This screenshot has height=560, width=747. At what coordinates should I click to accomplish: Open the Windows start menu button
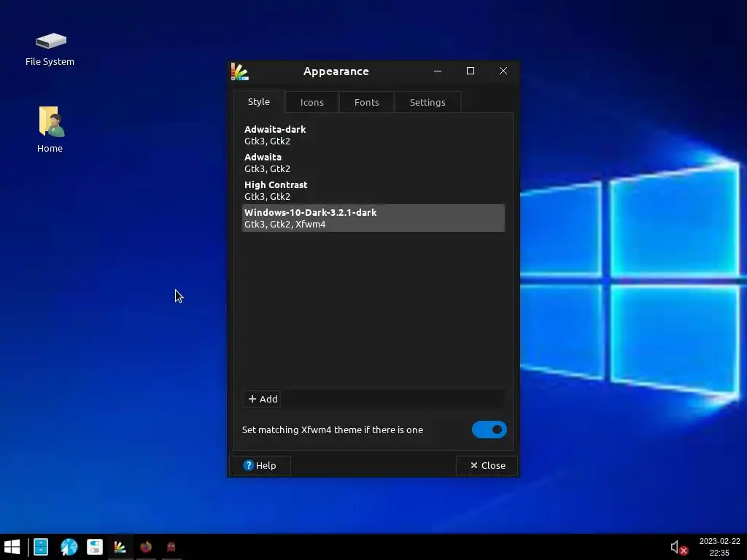12,547
